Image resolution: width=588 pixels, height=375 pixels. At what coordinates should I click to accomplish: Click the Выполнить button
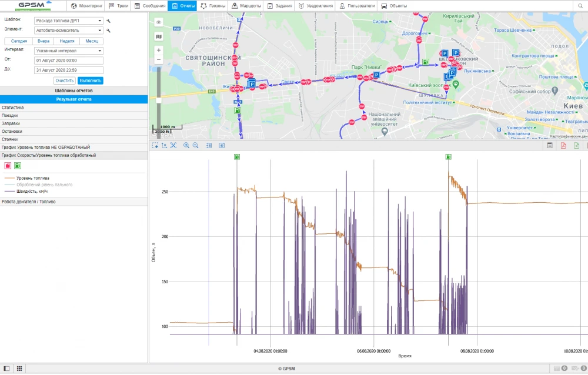pyautogui.click(x=91, y=81)
